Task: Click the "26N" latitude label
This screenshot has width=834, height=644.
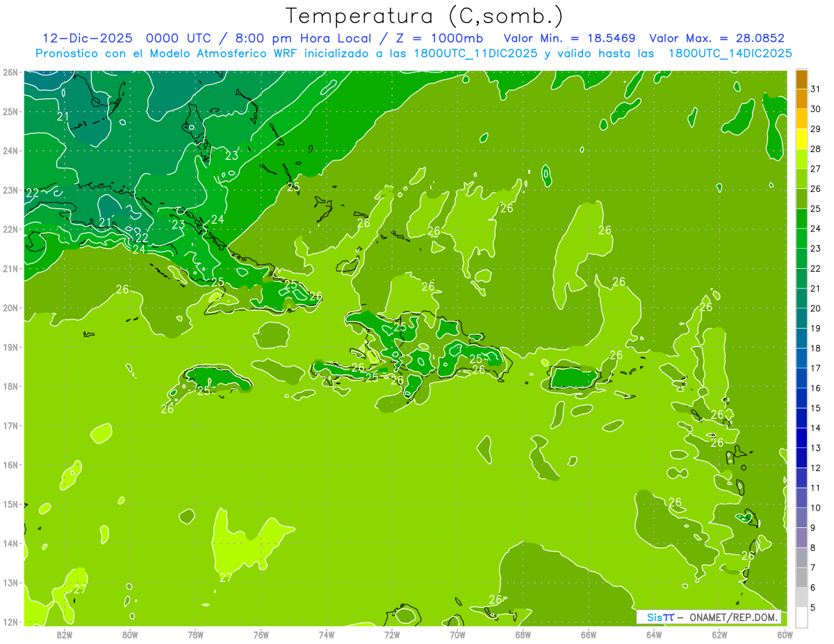Action: click(x=10, y=72)
